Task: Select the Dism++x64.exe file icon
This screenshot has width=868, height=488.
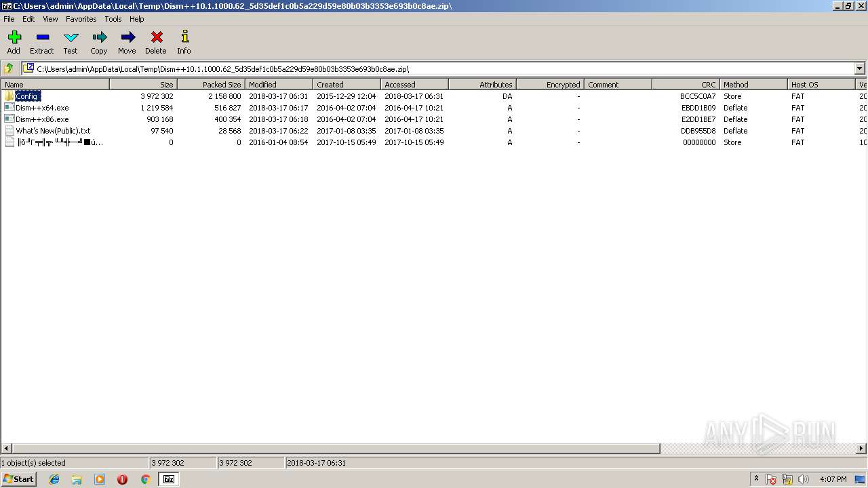Action: pos(9,108)
